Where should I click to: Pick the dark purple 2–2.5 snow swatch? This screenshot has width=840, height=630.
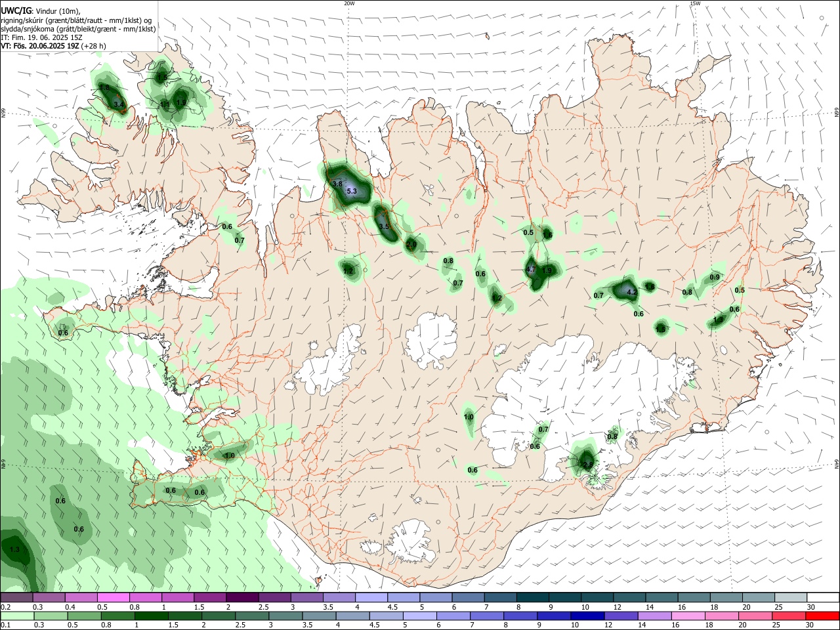point(242,597)
